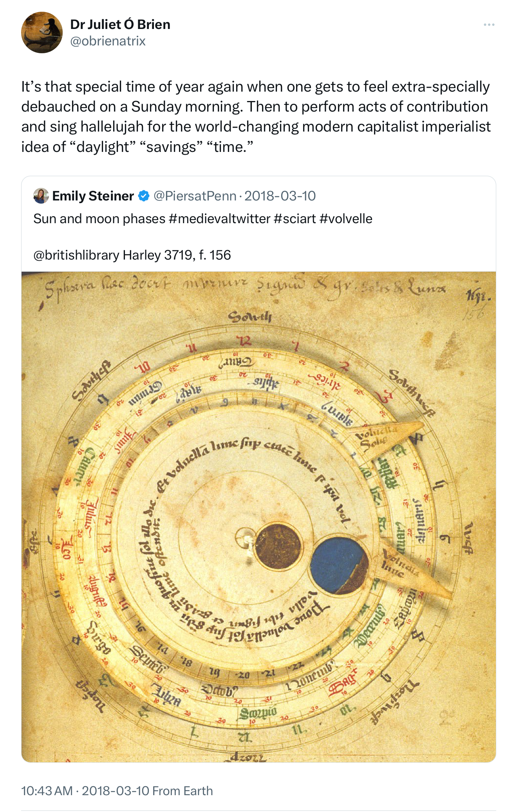Click the "Sun and moon phases" quoted text
517x812 pixels.
click(99, 218)
